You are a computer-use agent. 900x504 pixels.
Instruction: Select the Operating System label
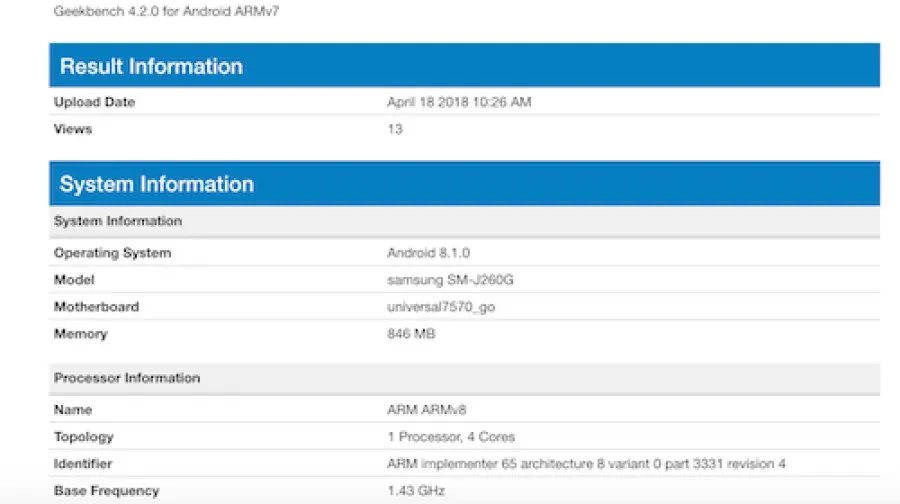coord(112,253)
